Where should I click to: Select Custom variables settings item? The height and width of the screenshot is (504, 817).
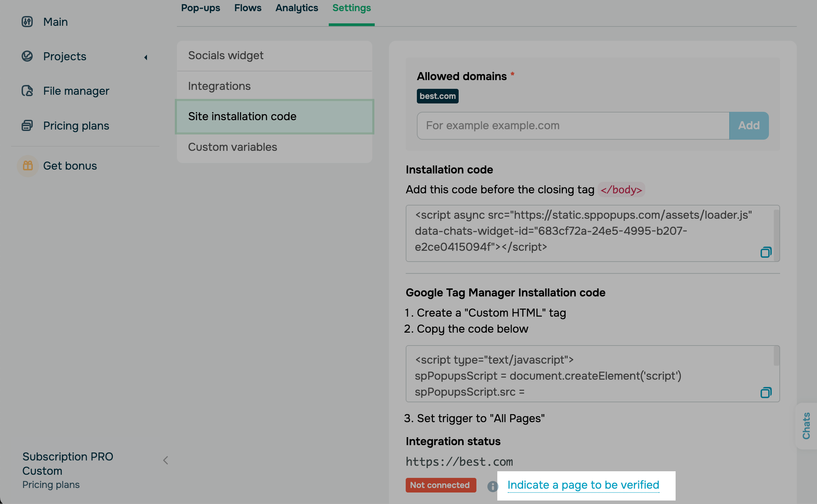(232, 147)
